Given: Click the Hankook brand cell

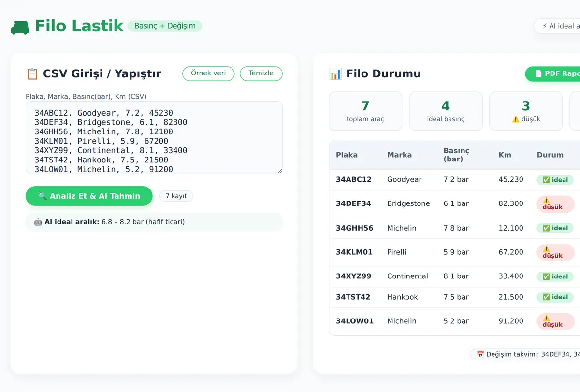Looking at the screenshot, I should 403,297.
